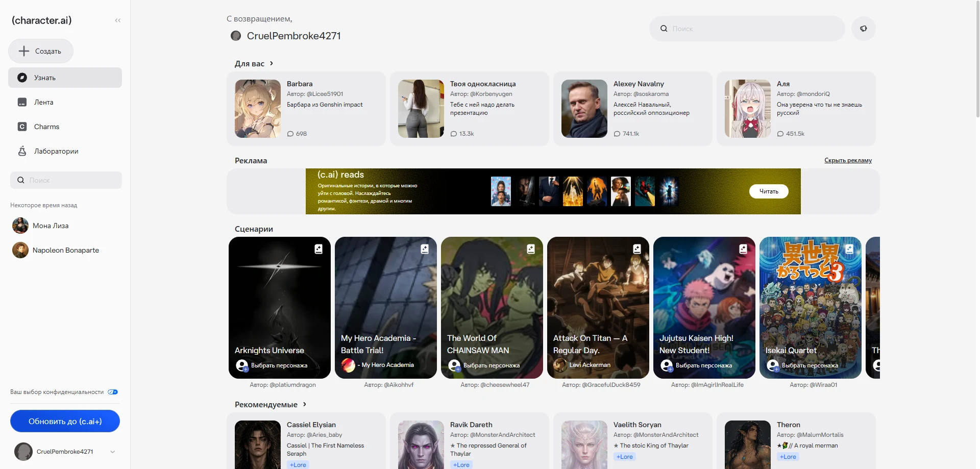Click the chat count icon on Аля card
Image resolution: width=980 pixels, height=469 pixels.
[x=780, y=134]
